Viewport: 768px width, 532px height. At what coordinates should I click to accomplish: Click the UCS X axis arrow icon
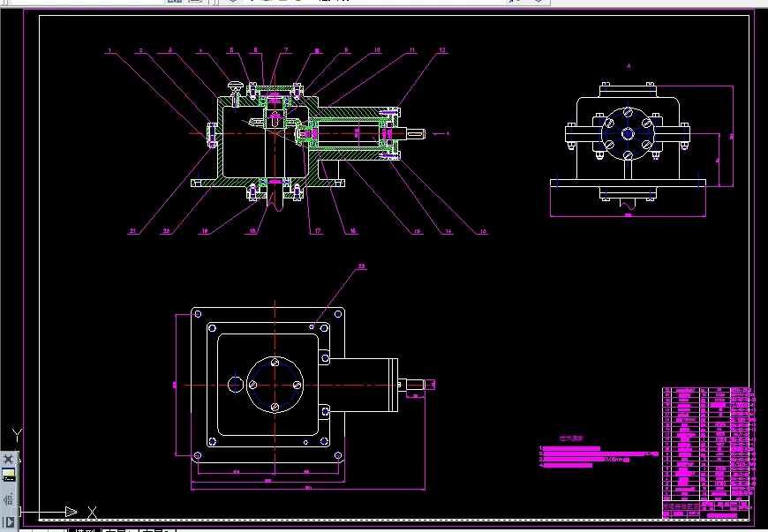pyautogui.click(x=71, y=512)
